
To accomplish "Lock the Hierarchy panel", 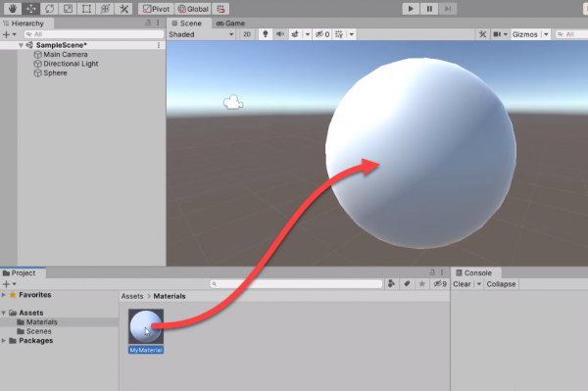I will [148, 23].
